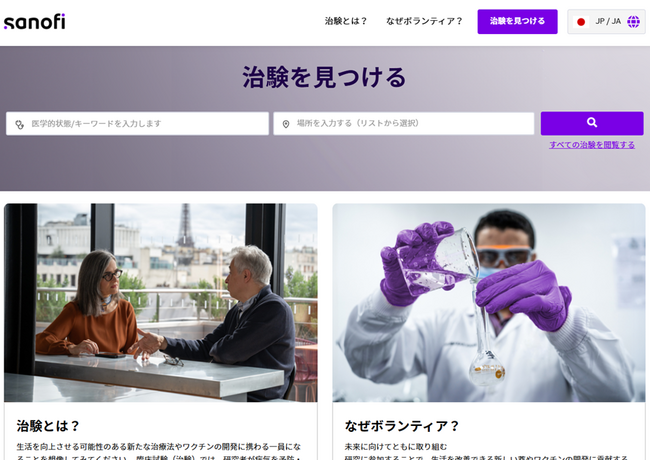
Task: Click the description under 治験とは？ card
Action: pos(158,448)
